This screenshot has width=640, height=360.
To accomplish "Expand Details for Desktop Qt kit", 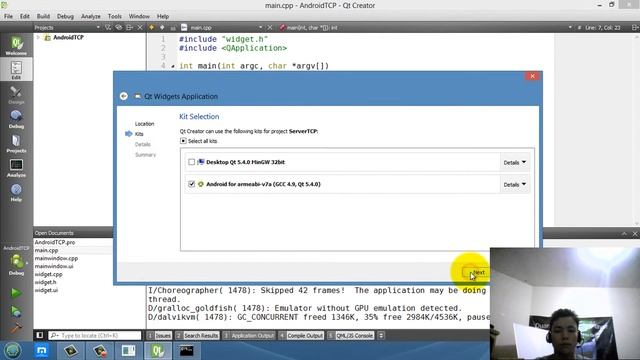I will [514, 162].
